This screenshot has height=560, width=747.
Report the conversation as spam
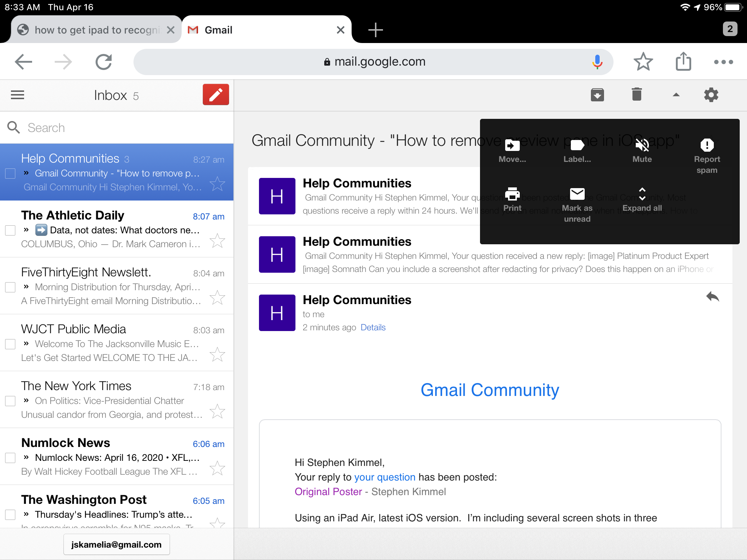[707, 156]
